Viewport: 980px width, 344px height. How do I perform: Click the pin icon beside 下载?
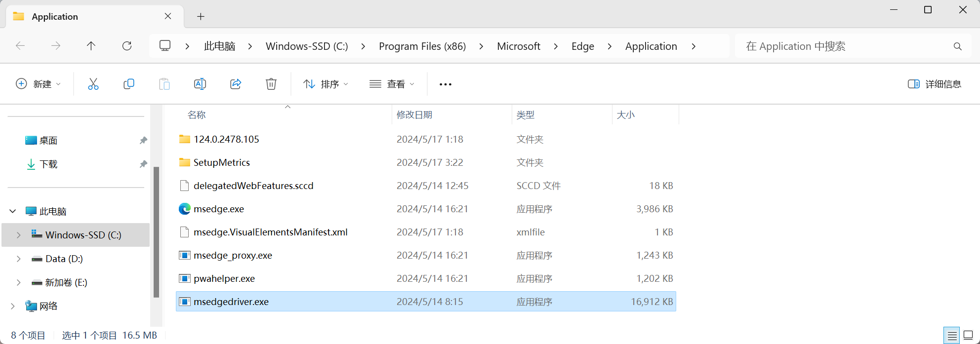[x=143, y=164]
